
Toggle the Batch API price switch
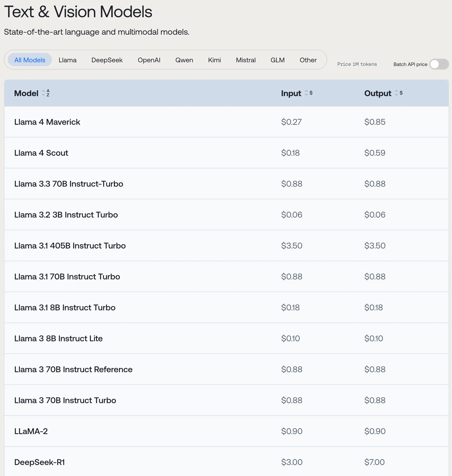(439, 64)
